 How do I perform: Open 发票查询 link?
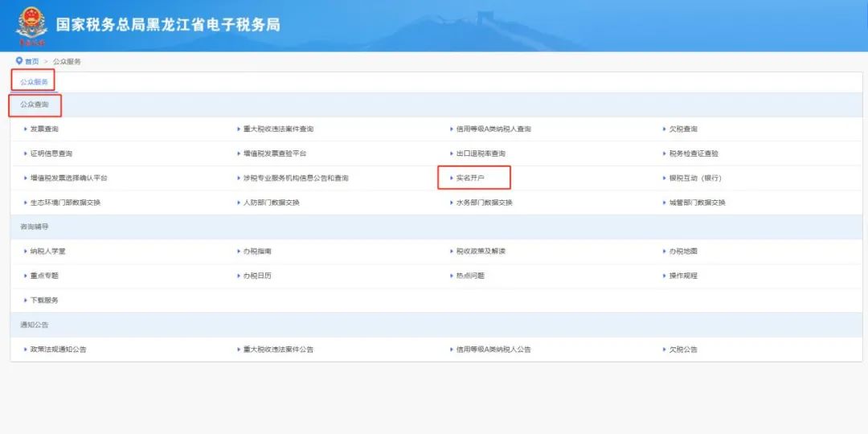pyautogui.click(x=44, y=129)
